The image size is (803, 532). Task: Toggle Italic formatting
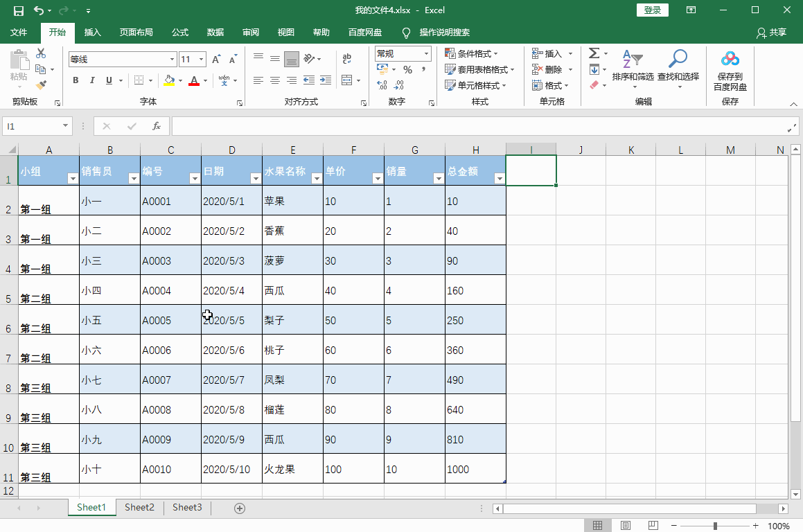(92, 80)
